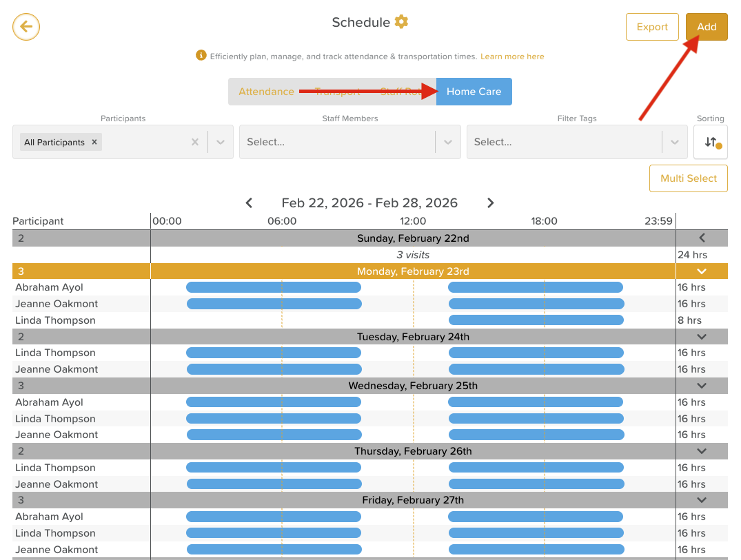The width and height of the screenshot is (741, 560).
Task: Go to next week arrow
Action: 490,203
